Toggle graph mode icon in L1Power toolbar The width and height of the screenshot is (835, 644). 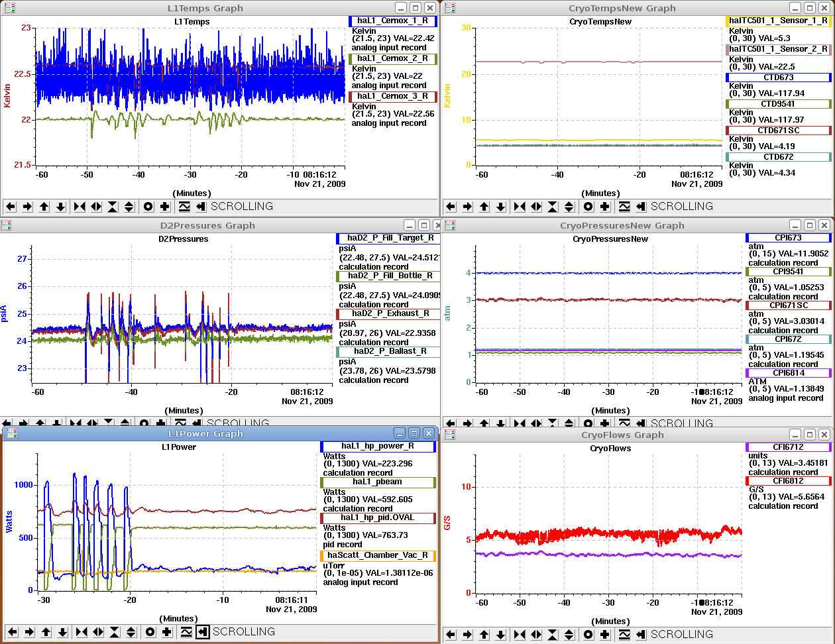(x=186, y=632)
